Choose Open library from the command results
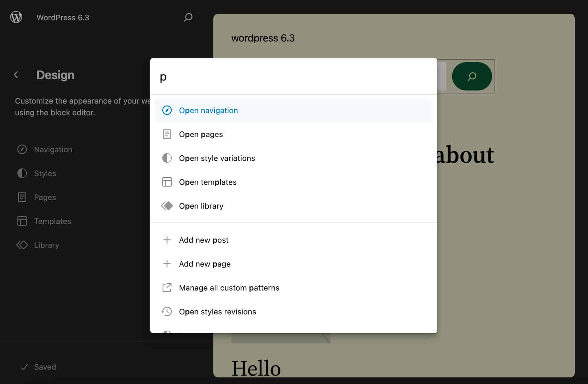This screenshot has width=588, height=384. point(201,206)
